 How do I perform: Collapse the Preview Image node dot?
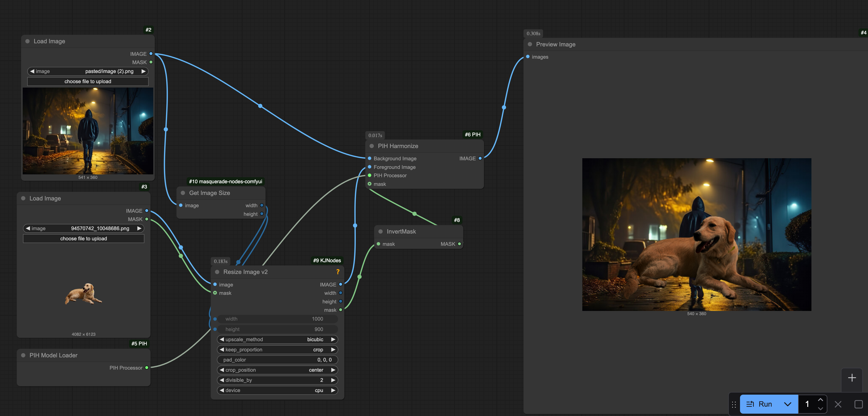click(x=530, y=44)
